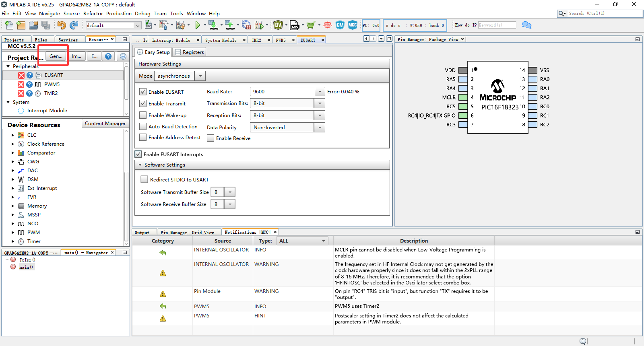Switch to the Projects tab
The image size is (644, 346).
pos(14,40)
